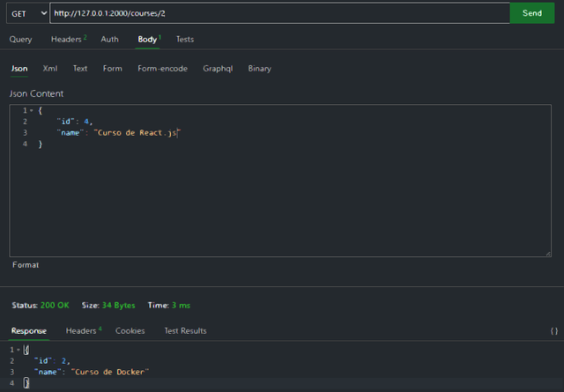The width and height of the screenshot is (564, 392).
Task: Switch to the Query tab
Action: pos(20,39)
